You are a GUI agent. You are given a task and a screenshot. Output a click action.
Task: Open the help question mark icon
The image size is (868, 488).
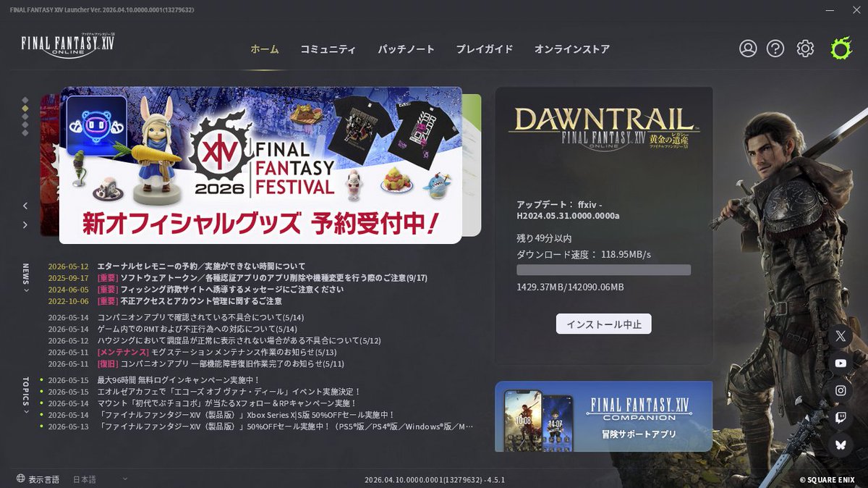coord(775,49)
